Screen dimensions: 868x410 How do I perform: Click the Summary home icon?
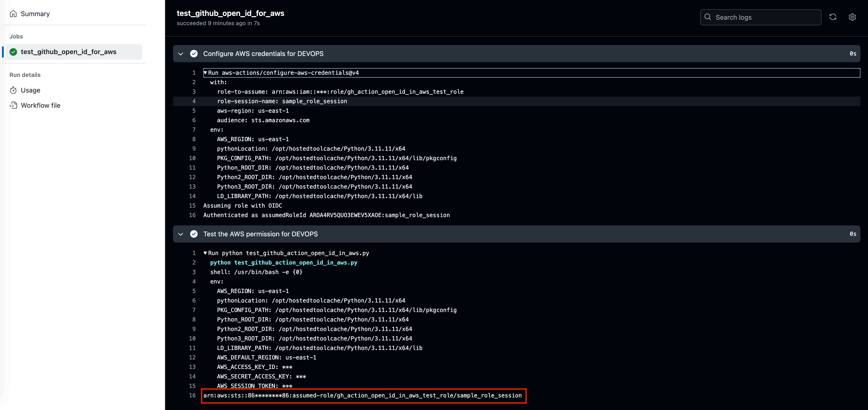pos(13,14)
